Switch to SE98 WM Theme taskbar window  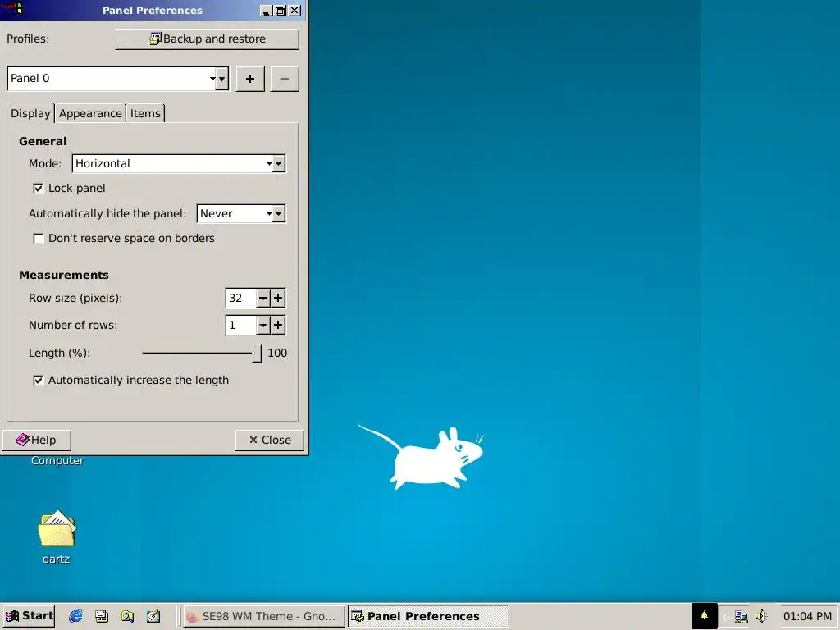[x=262, y=616]
